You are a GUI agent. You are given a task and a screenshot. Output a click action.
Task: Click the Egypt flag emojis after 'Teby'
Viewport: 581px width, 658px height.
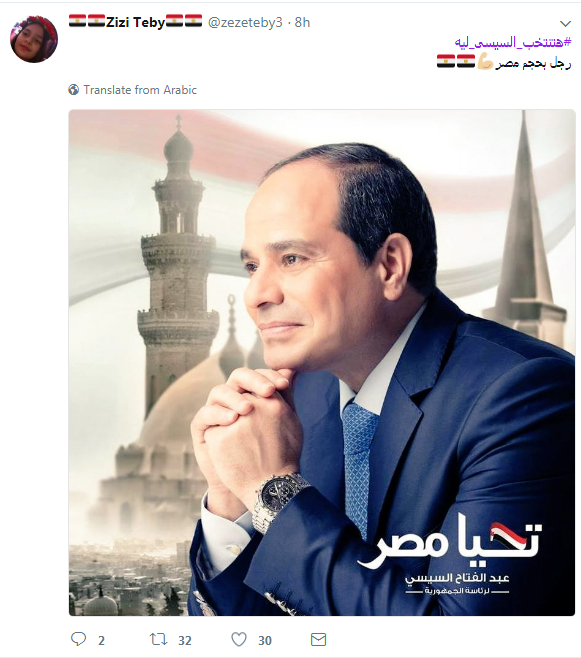click(x=184, y=21)
